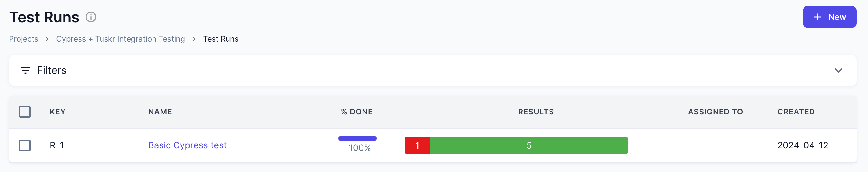This screenshot has width=868, height=172.
Task: Click the filter lines icon
Action: pos(25,70)
